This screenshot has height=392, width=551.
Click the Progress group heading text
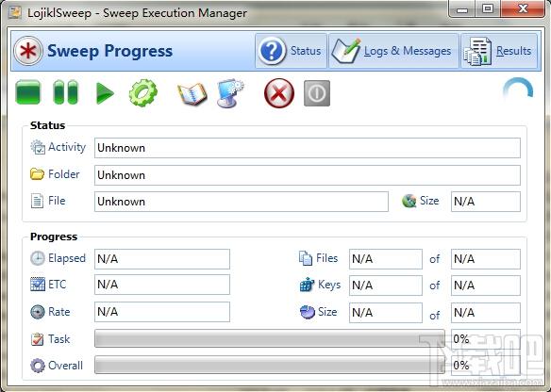54,237
